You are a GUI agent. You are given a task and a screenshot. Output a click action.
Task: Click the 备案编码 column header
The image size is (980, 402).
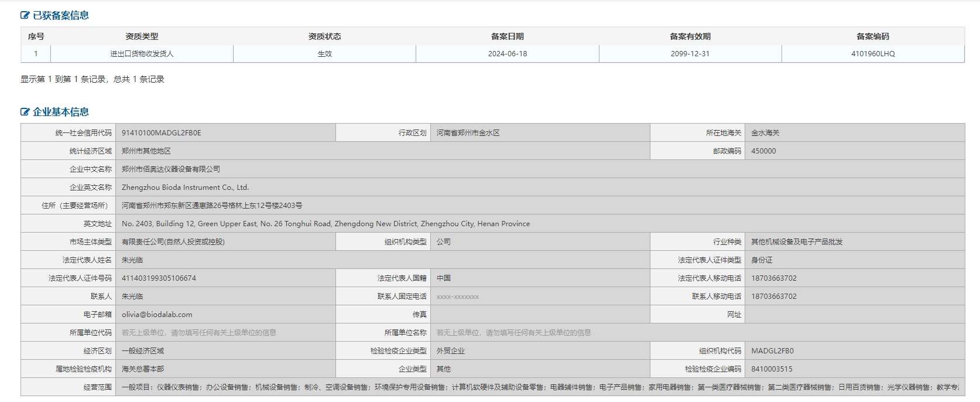pos(873,36)
